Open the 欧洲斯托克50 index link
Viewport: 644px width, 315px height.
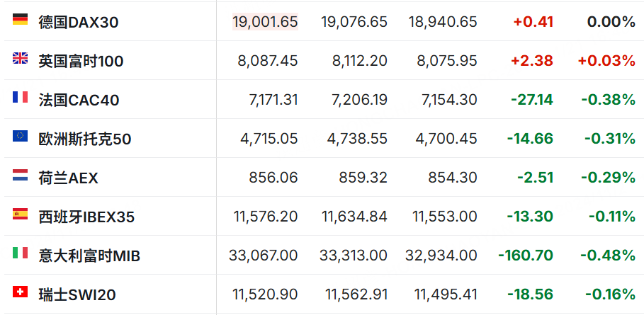pos(85,139)
